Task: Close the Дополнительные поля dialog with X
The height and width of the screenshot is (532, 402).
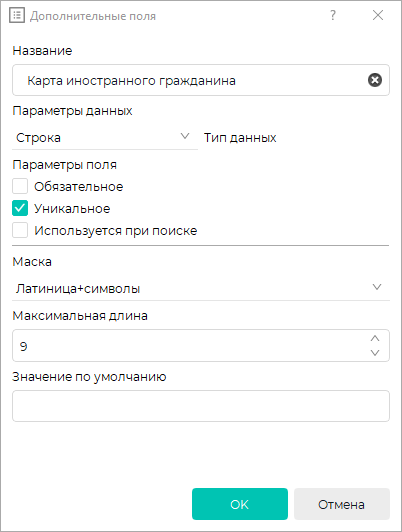Action: point(378,15)
